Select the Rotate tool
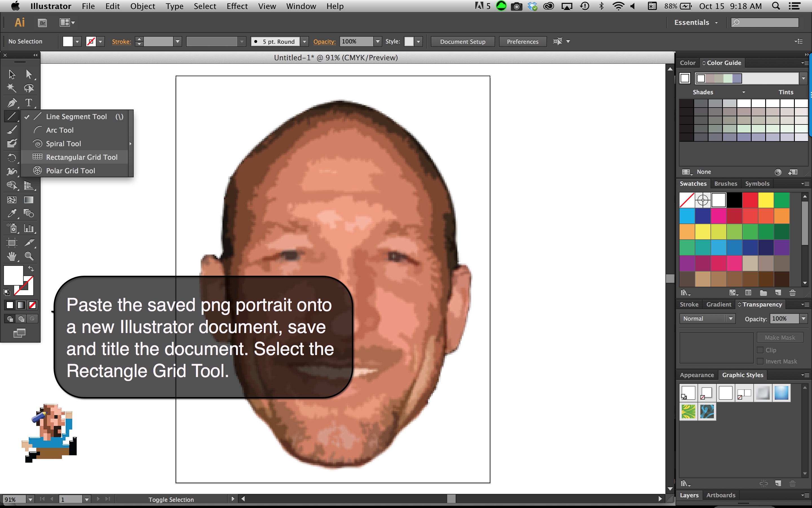 tap(12, 157)
